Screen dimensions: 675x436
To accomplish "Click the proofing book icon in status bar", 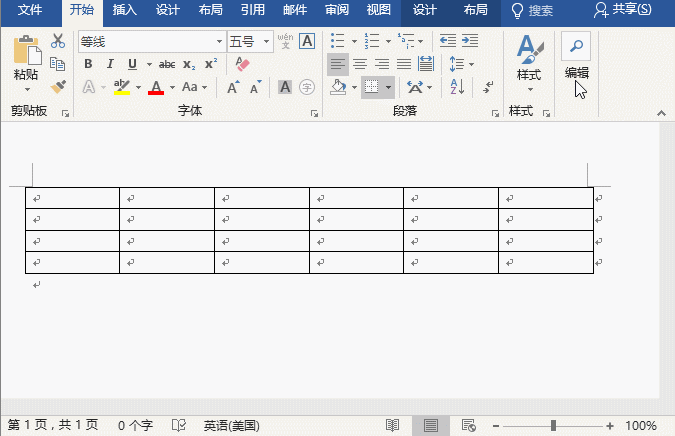I will click(x=178, y=425).
